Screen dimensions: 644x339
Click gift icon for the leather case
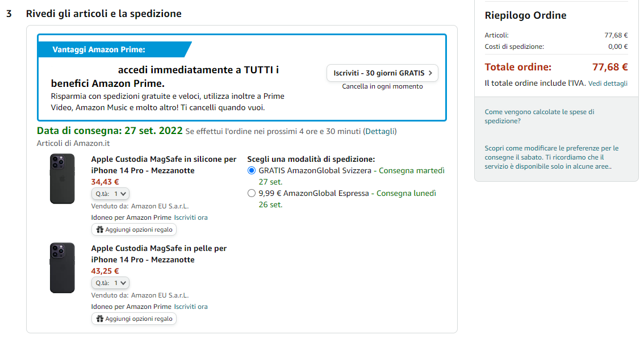[x=100, y=319]
